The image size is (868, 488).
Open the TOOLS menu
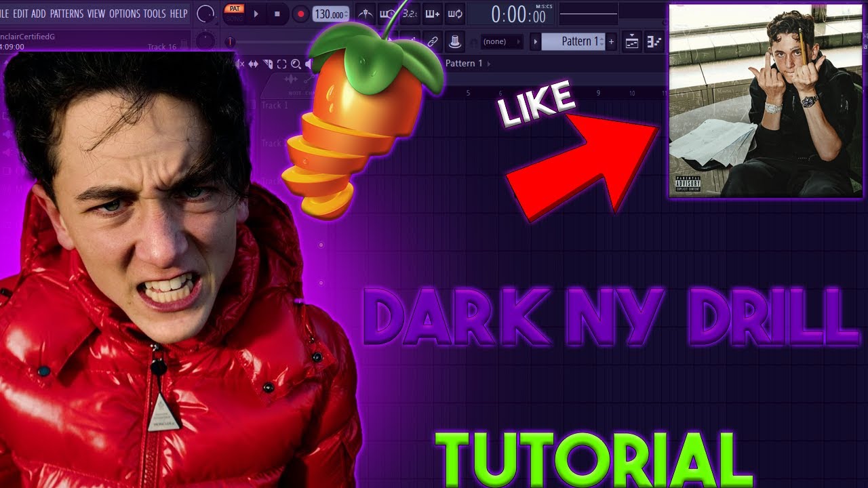pos(155,14)
